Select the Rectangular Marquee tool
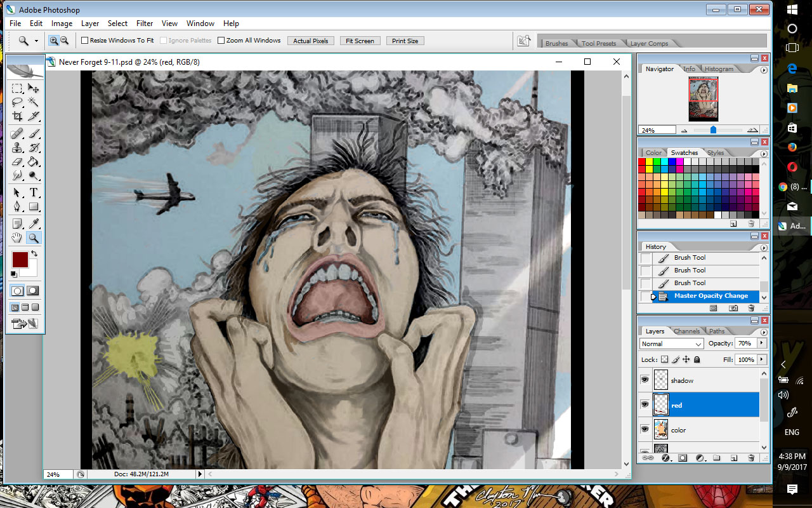Viewport: 812px width, 508px height. (x=17, y=89)
